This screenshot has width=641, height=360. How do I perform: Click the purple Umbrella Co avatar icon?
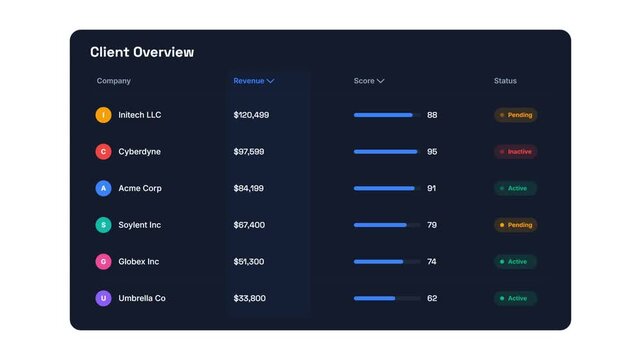[x=103, y=298]
